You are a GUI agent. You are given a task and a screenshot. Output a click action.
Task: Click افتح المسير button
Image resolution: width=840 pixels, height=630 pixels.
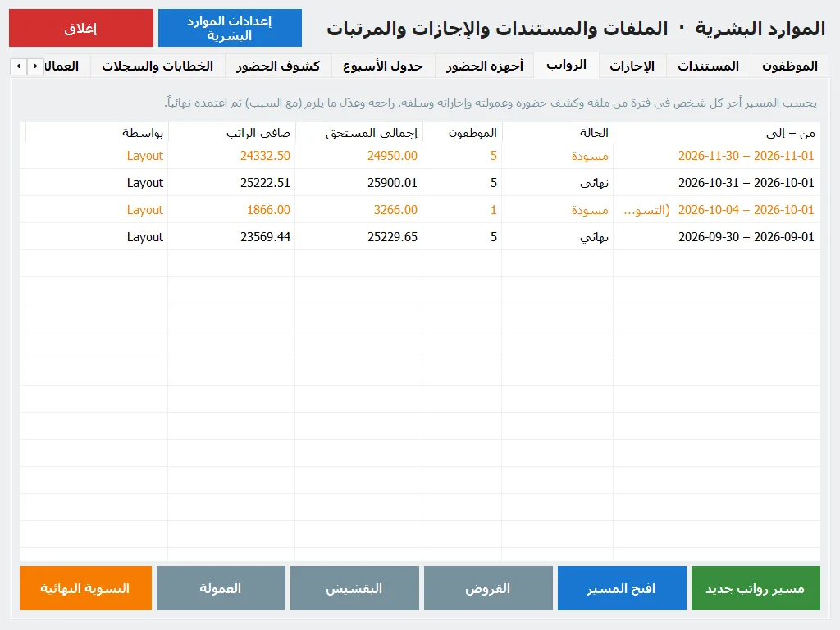(622, 588)
